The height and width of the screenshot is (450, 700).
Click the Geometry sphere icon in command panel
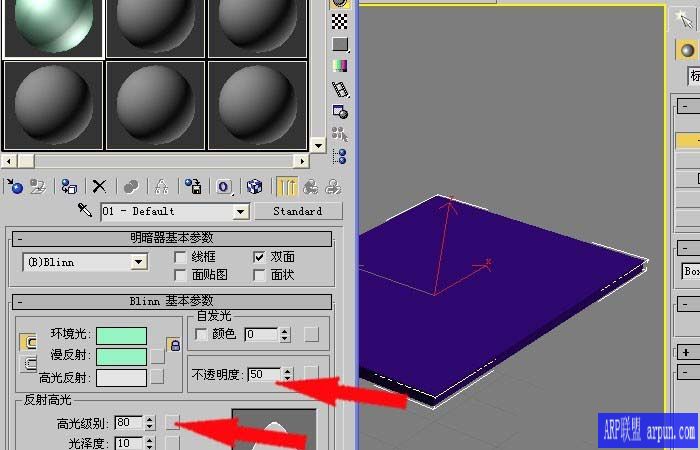pos(687,50)
